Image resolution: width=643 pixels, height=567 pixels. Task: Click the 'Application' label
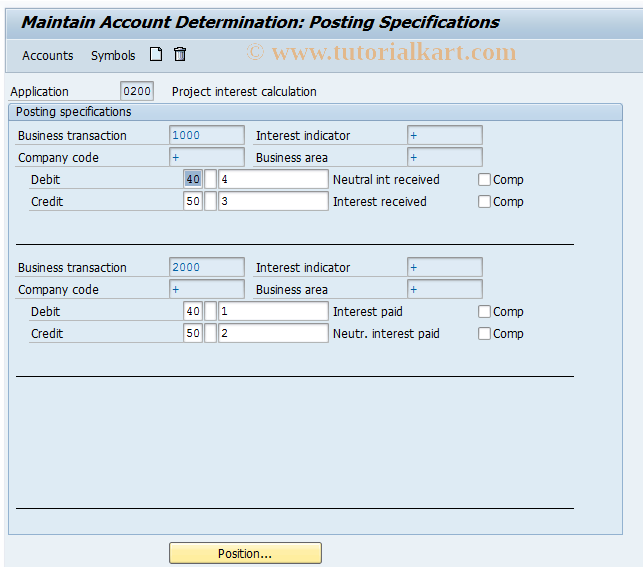pyautogui.click(x=39, y=91)
